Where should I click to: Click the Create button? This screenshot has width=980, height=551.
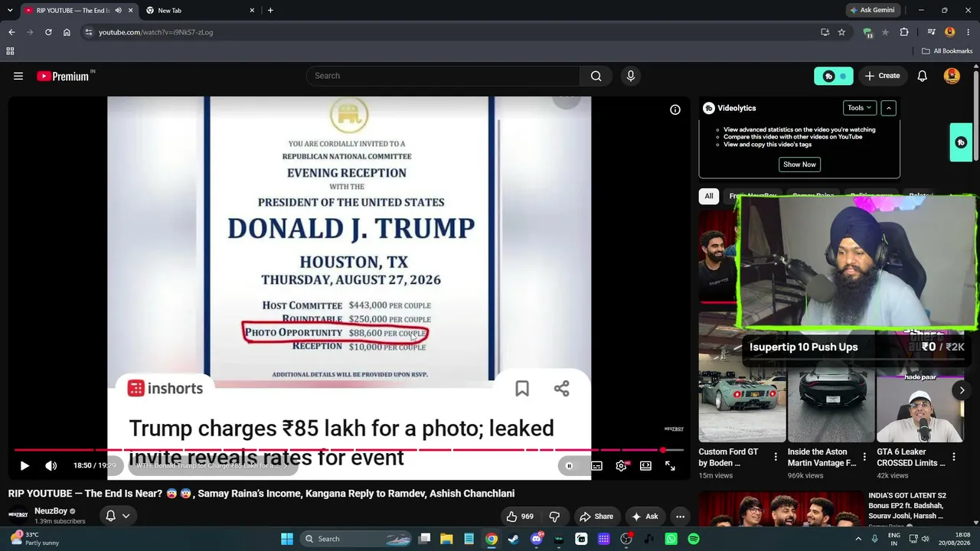click(x=882, y=76)
